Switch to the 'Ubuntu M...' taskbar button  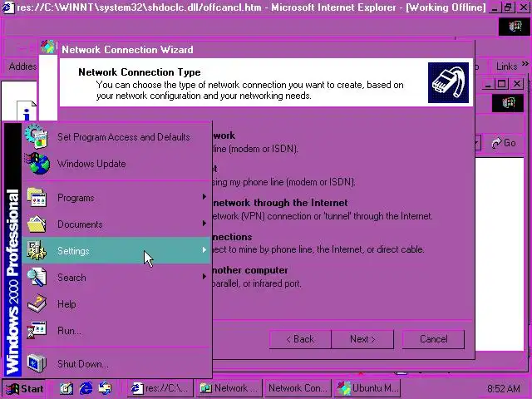(367, 388)
